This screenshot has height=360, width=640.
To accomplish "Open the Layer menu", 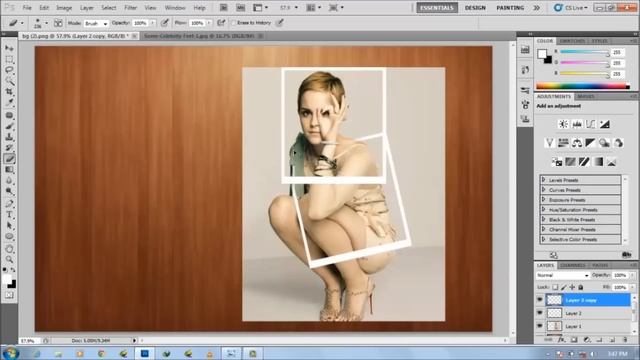I will (86, 8).
